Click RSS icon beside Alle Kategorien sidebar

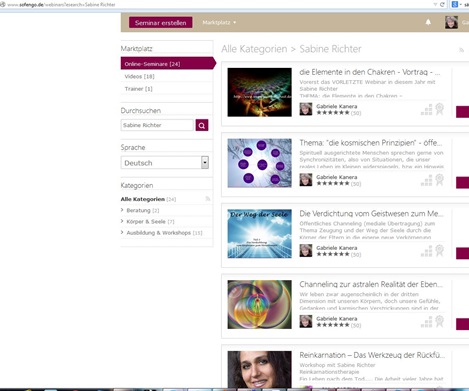(208, 199)
